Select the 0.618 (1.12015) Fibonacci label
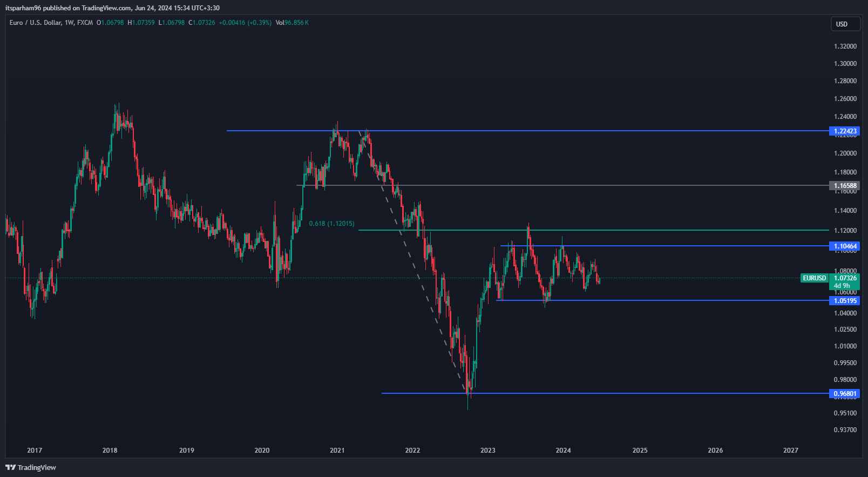 click(331, 224)
